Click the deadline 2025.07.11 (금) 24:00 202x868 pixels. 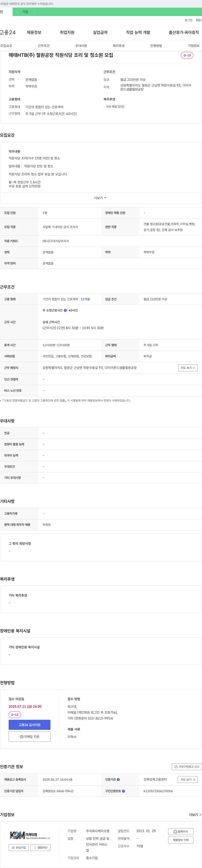[25, 706]
